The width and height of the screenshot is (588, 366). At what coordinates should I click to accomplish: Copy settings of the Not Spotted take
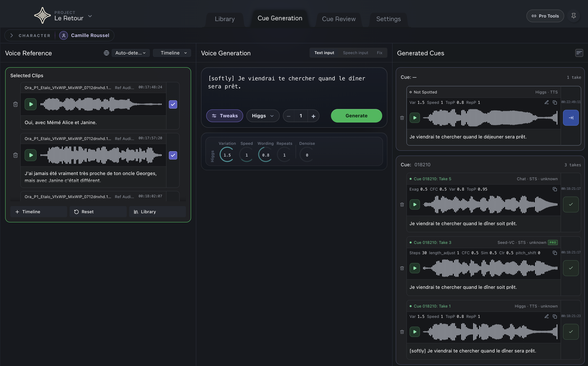click(x=555, y=102)
